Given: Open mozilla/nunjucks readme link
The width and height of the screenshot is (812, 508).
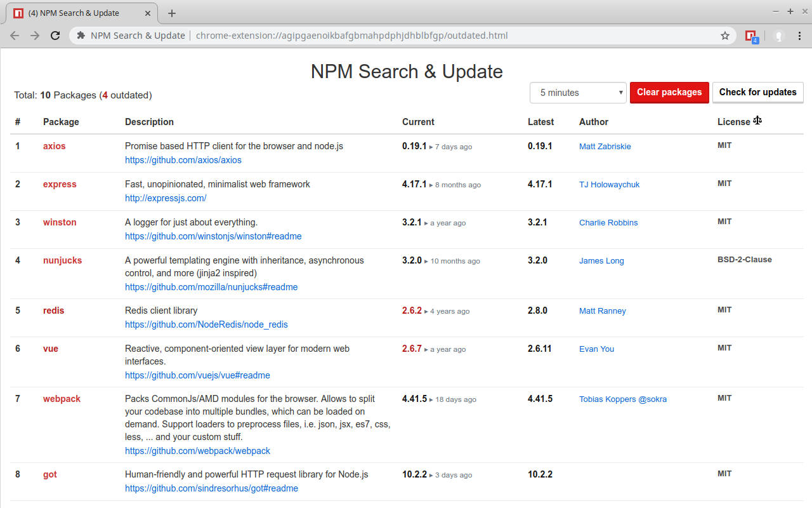Looking at the screenshot, I should [x=211, y=287].
